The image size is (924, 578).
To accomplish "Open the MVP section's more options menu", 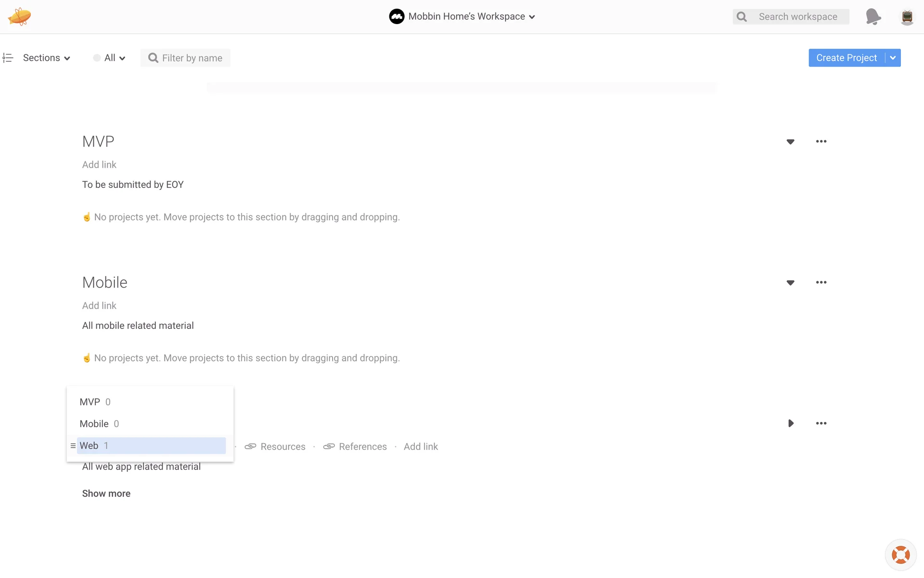I will [x=821, y=141].
